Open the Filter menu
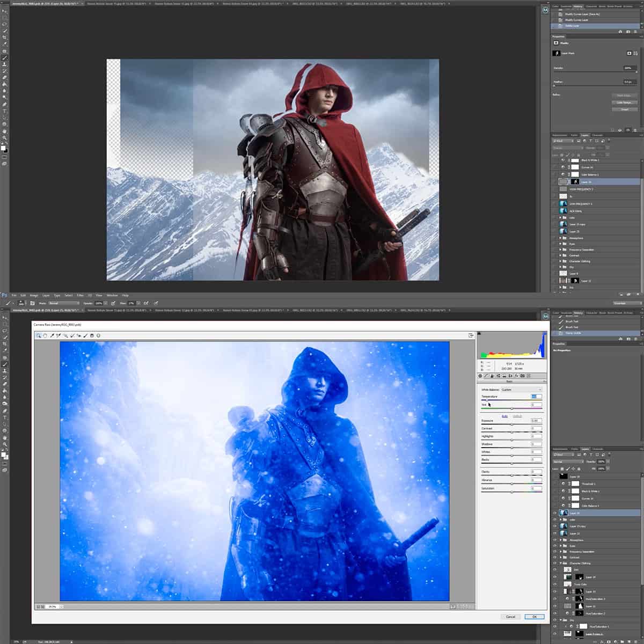 pos(80,295)
